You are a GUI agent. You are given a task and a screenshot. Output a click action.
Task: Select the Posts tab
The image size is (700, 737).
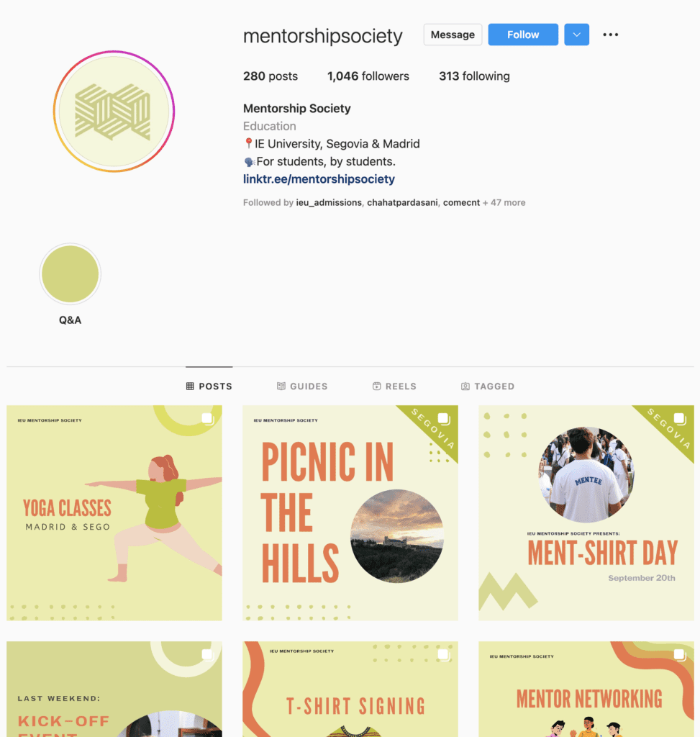pos(209,386)
